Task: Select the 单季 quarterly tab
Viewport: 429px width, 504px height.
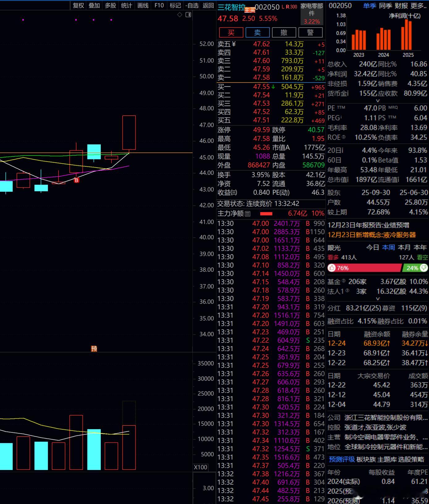Action: pos(370,6)
